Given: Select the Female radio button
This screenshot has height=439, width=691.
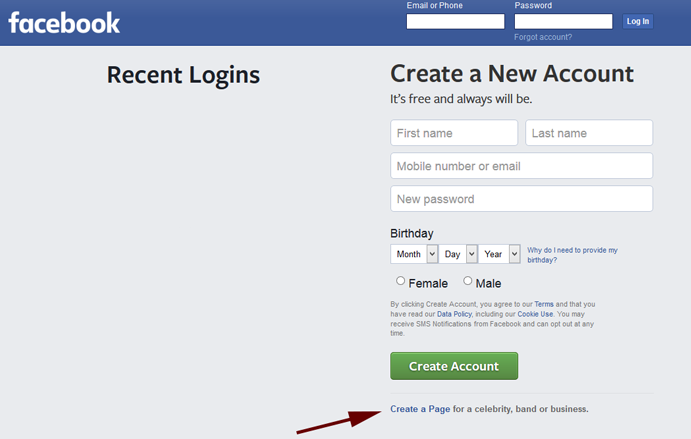Looking at the screenshot, I should 401,282.
